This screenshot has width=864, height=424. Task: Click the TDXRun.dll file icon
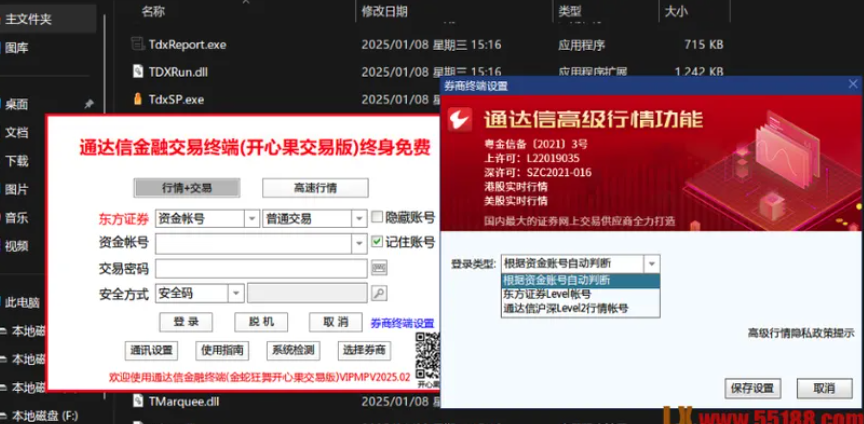click(x=138, y=71)
